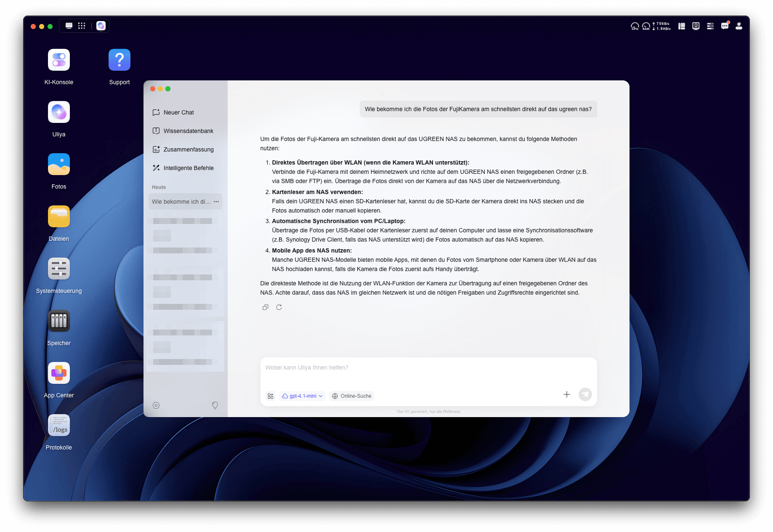The width and height of the screenshot is (773, 532).
Task: Start a Neuer Chat
Action: [x=173, y=112]
